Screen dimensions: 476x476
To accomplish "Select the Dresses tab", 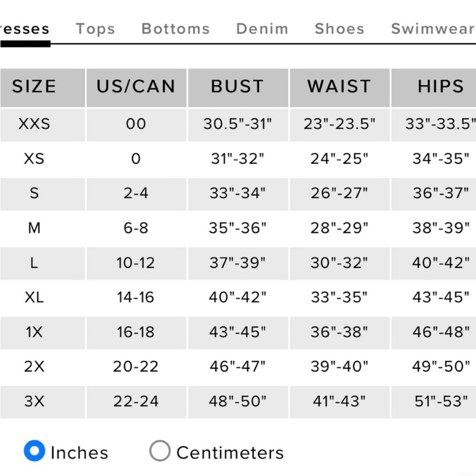I will [25, 30].
